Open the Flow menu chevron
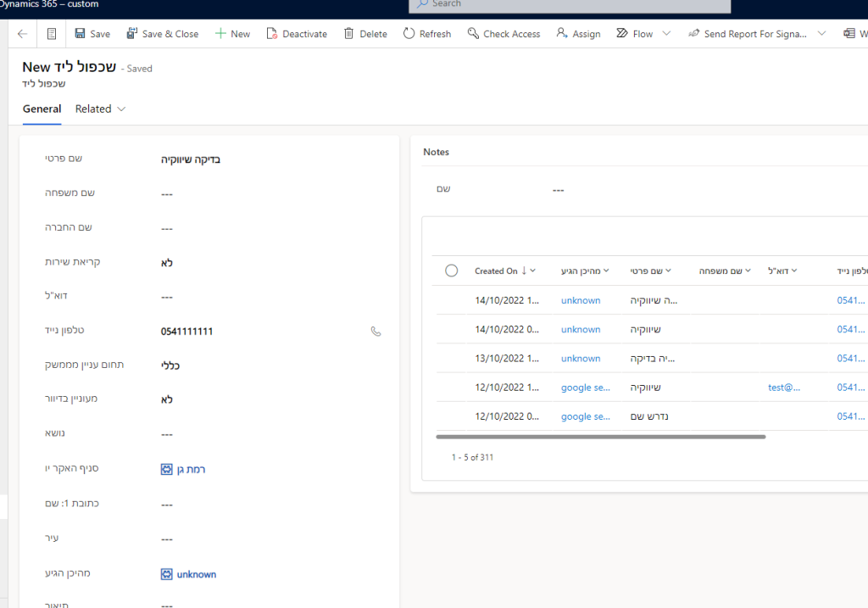The width and height of the screenshot is (868, 608). (x=666, y=34)
